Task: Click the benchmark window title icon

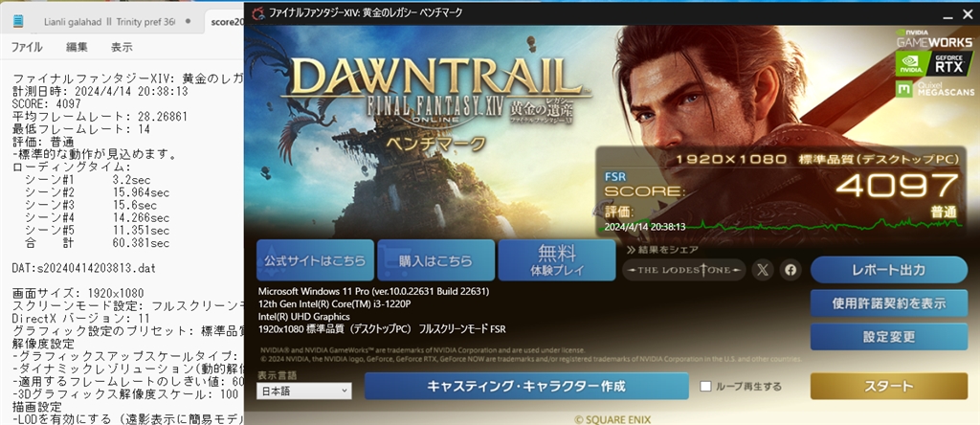Action: [x=257, y=12]
